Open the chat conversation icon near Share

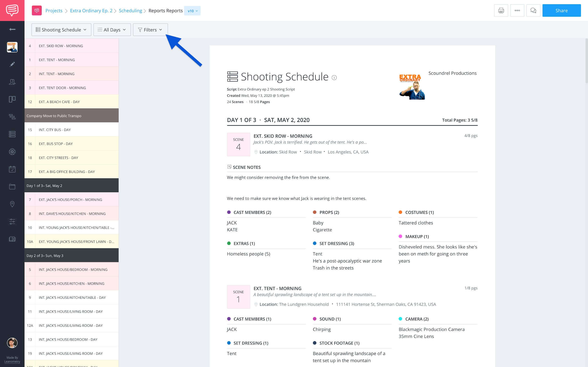pyautogui.click(x=533, y=10)
